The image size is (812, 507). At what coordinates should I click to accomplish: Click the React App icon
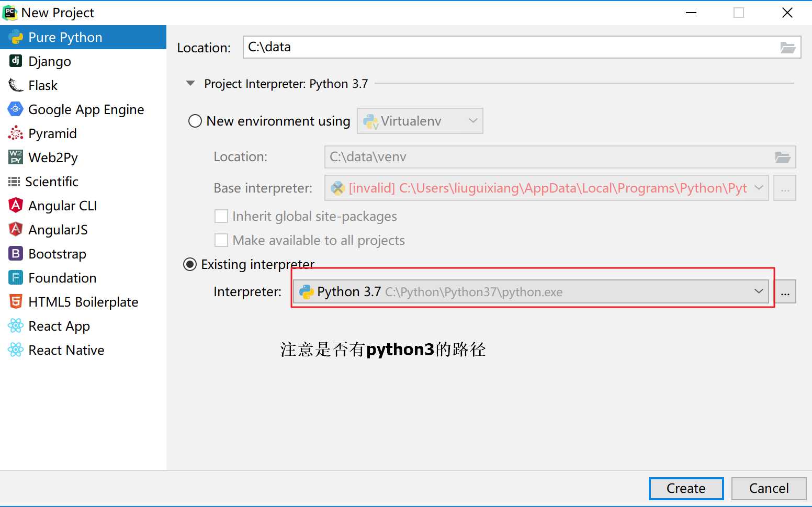(x=16, y=325)
